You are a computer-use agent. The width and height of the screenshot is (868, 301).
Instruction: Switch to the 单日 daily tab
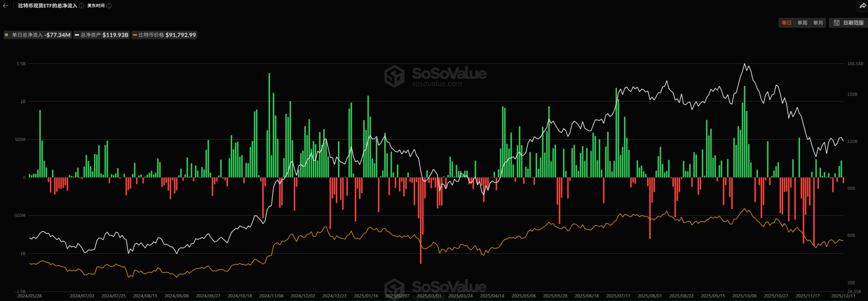(786, 23)
